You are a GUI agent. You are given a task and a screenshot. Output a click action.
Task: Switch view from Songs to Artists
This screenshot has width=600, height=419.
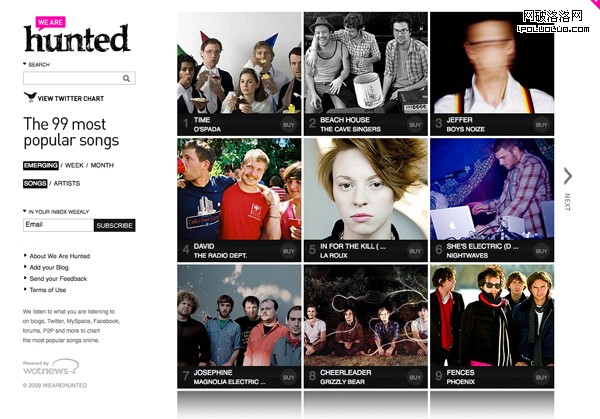pos(67,183)
